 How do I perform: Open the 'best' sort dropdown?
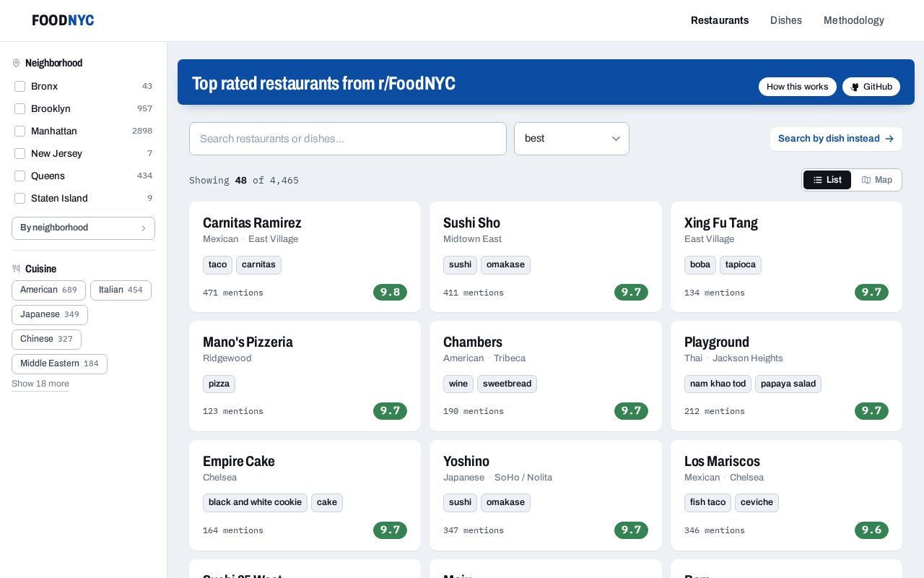(x=572, y=139)
